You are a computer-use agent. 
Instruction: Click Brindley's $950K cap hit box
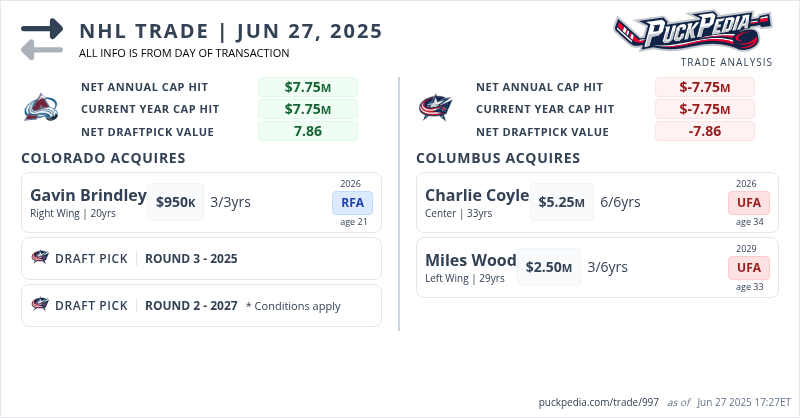click(176, 202)
